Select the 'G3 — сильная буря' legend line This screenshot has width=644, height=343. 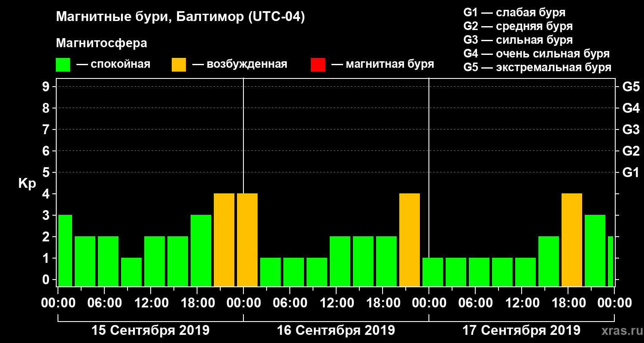click(x=518, y=40)
